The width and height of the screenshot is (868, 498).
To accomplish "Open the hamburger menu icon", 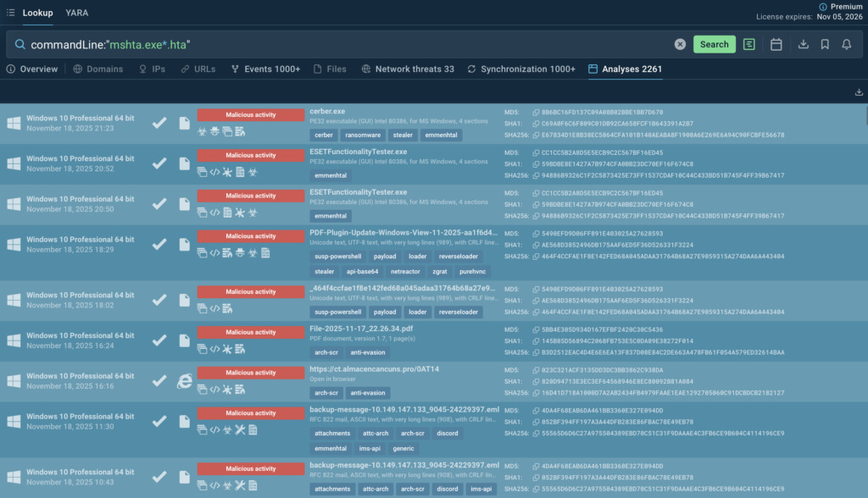I will coord(10,12).
